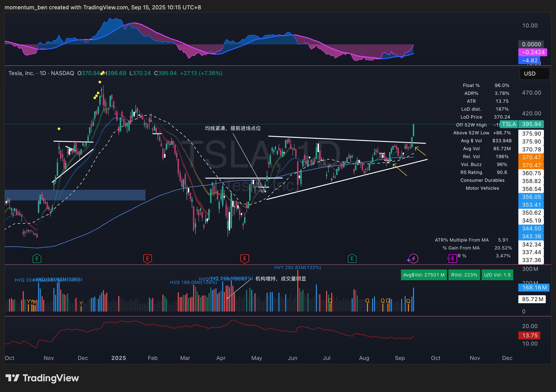Click the green earnings marker in late July
This screenshot has width=556, height=392.
[x=352, y=259]
